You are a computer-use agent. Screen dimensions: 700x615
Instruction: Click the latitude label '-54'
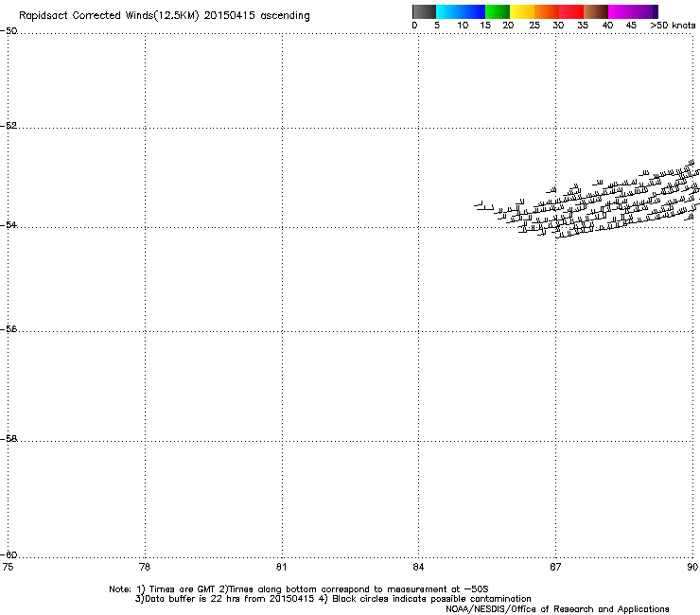tap(9, 224)
